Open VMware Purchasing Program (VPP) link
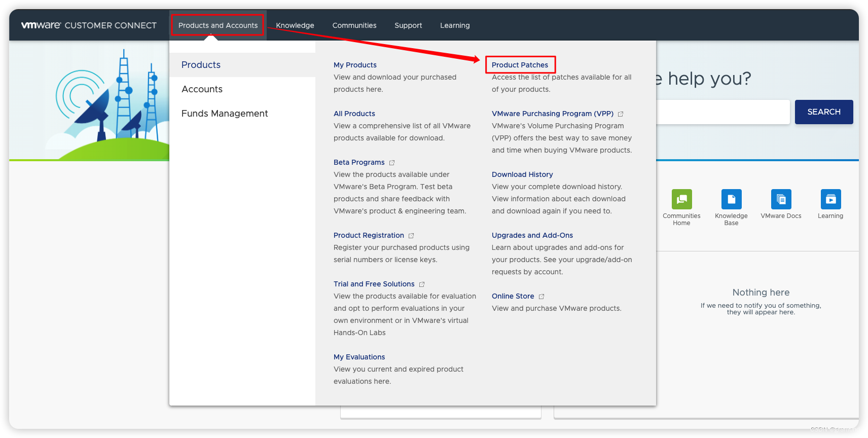 (553, 114)
